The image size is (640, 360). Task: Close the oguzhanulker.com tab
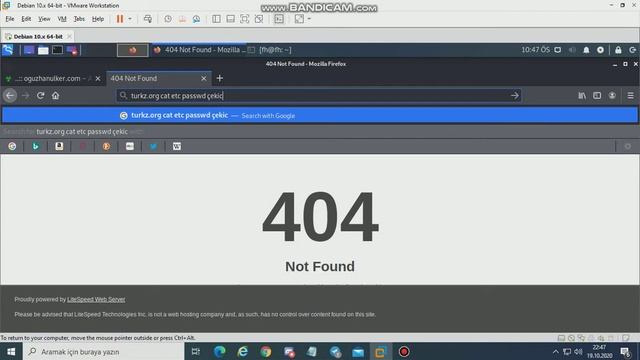coord(98,78)
